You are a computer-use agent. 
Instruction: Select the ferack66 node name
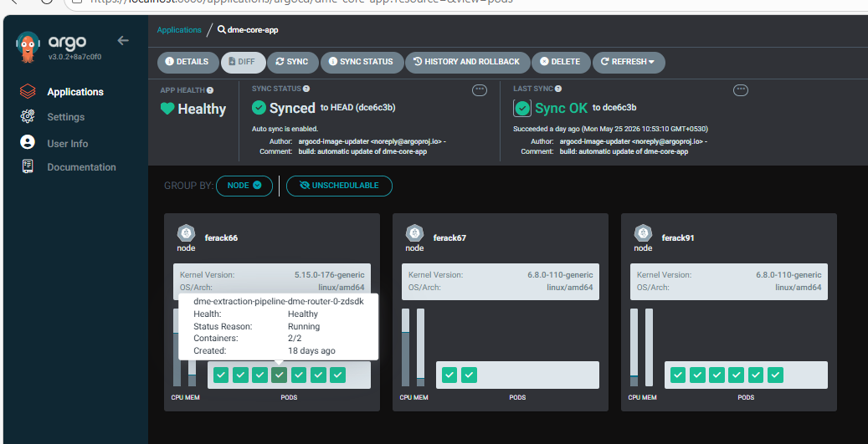click(x=222, y=238)
